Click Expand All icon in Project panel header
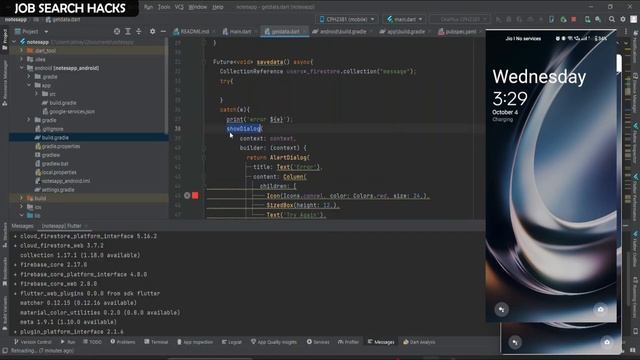 [x=128, y=31]
